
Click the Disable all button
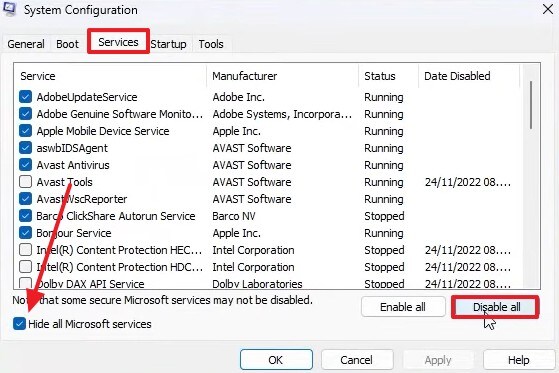(x=496, y=307)
